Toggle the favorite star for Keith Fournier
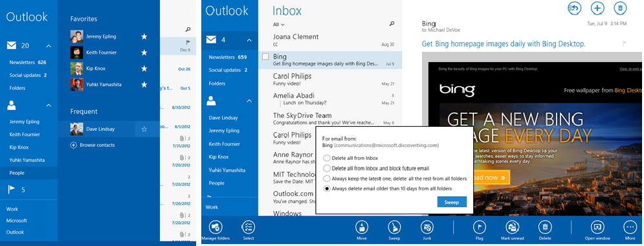Screen dimensions: 644x246 [x=144, y=52]
